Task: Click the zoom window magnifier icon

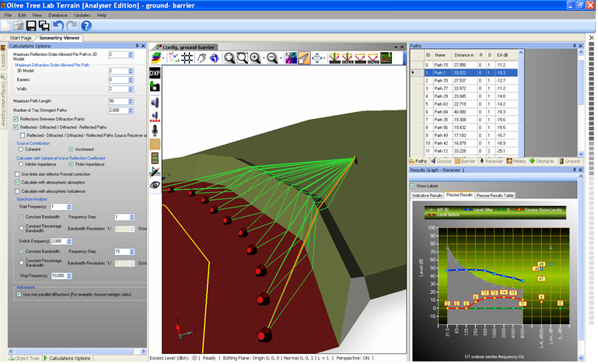Action: point(242,58)
